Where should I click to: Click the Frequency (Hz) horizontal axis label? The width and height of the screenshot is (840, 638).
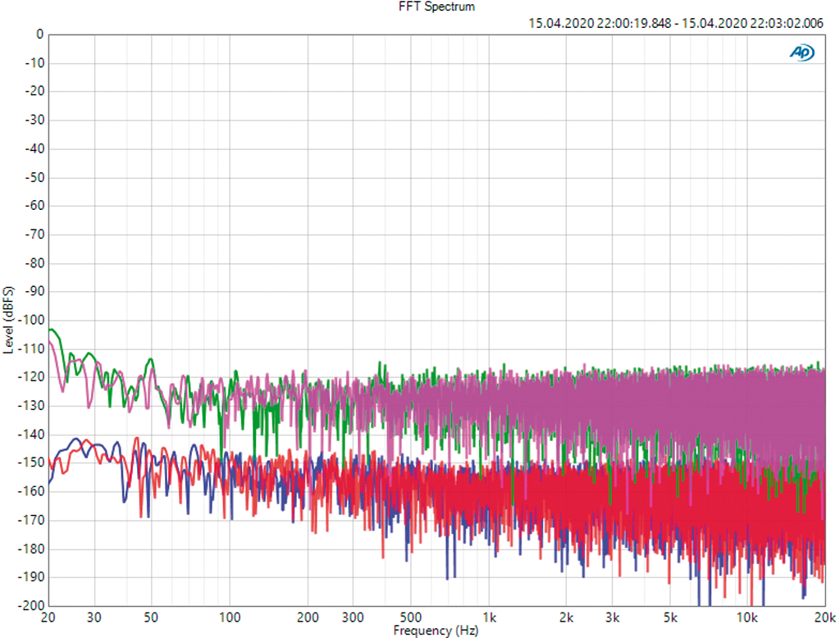[x=435, y=631]
